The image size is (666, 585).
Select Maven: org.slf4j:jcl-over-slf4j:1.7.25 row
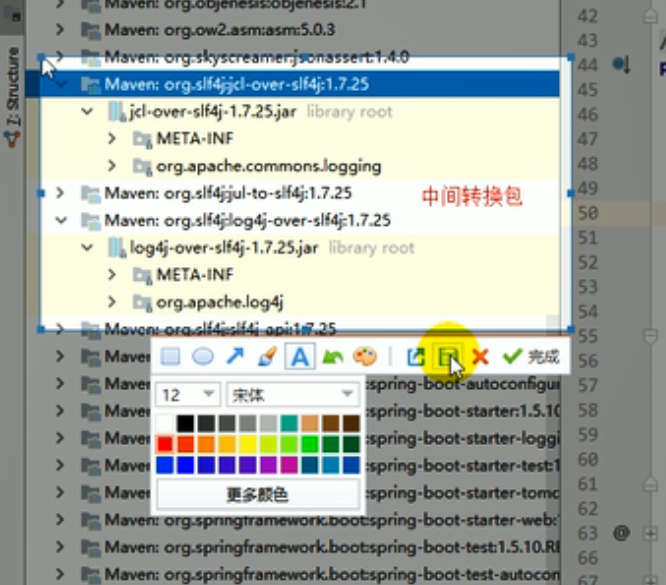292,84
